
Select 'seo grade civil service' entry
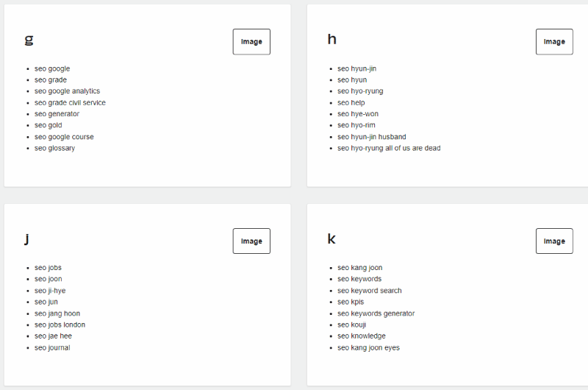coord(70,102)
